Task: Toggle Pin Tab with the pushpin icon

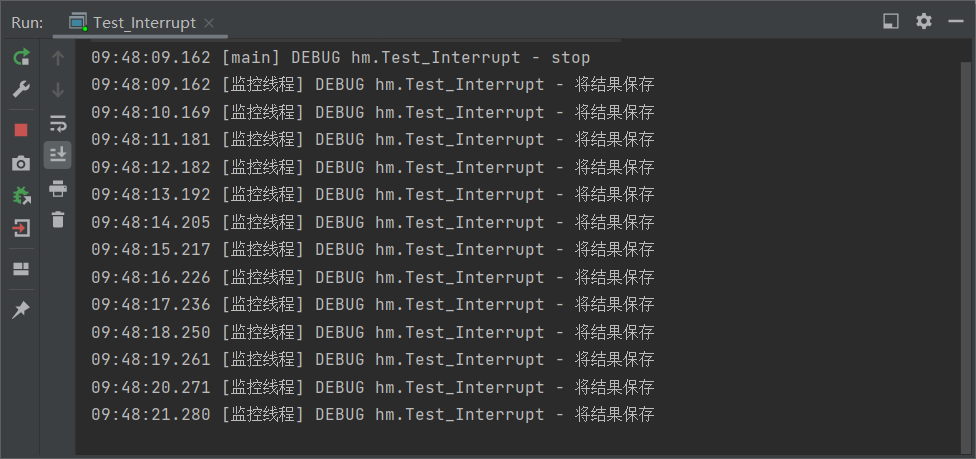Action: click(x=21, y=310)
